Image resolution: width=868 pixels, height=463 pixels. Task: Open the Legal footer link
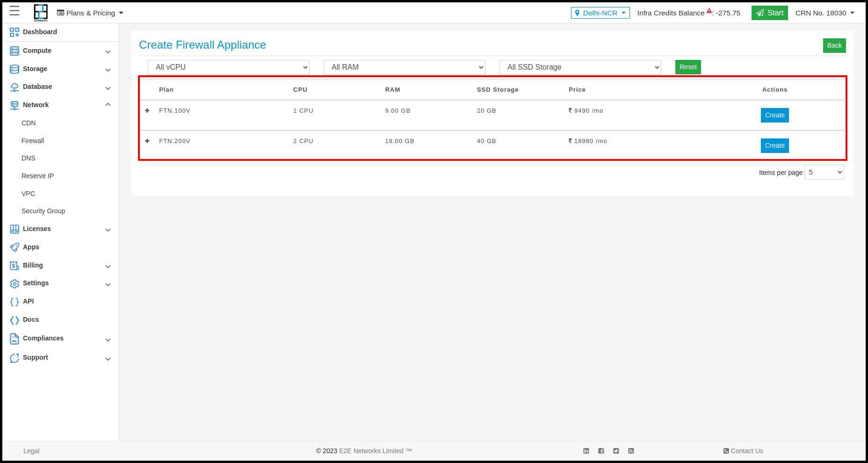point(31,451)
